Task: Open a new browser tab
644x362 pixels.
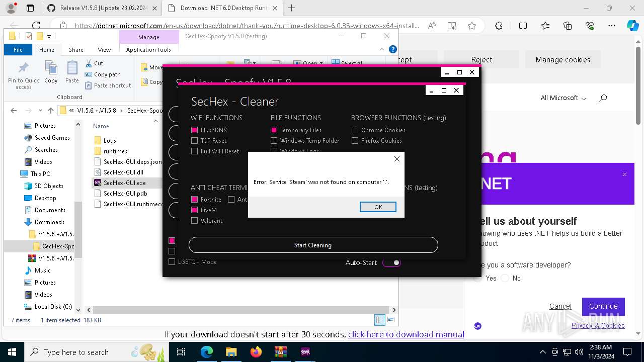Action: pyautogui.click(x=292, y=8)
